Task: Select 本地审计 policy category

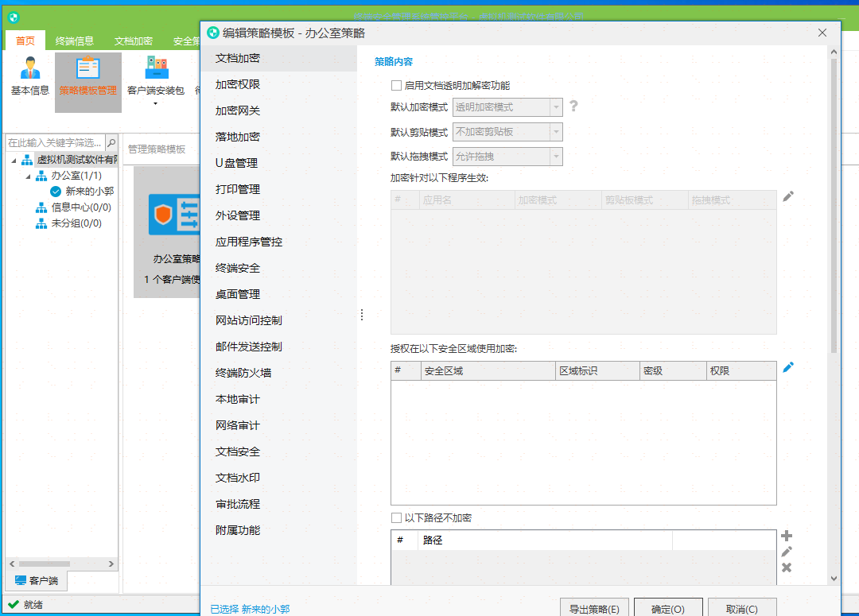Action: [x=279, y=399]
